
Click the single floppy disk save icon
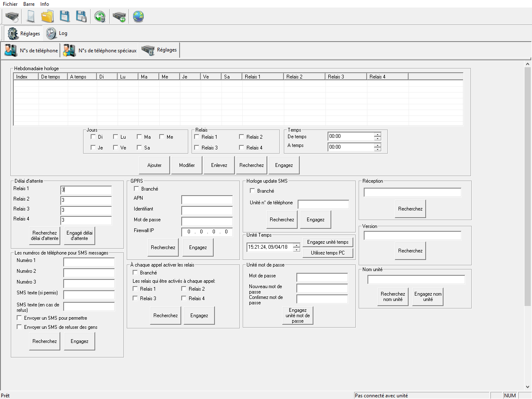[64, 17]
